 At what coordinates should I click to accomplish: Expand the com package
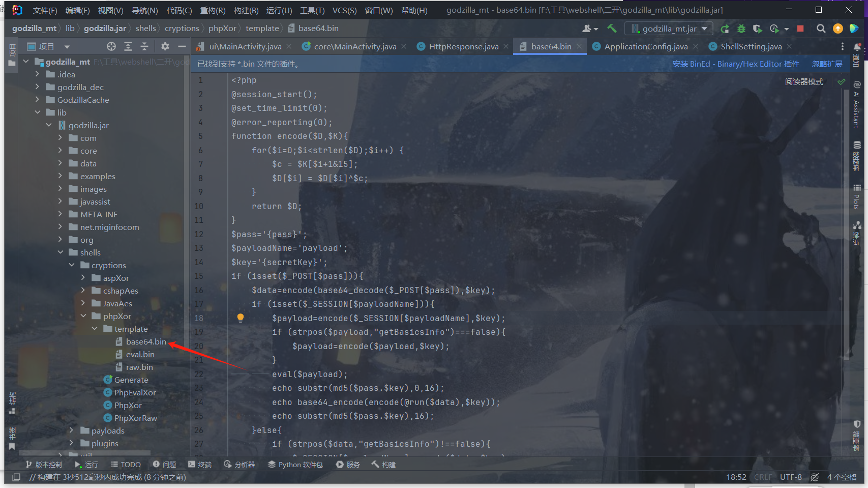60,138
